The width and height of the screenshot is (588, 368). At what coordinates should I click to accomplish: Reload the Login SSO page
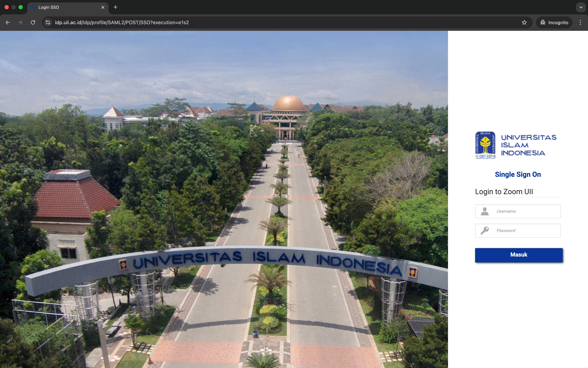tap(33, 22)
